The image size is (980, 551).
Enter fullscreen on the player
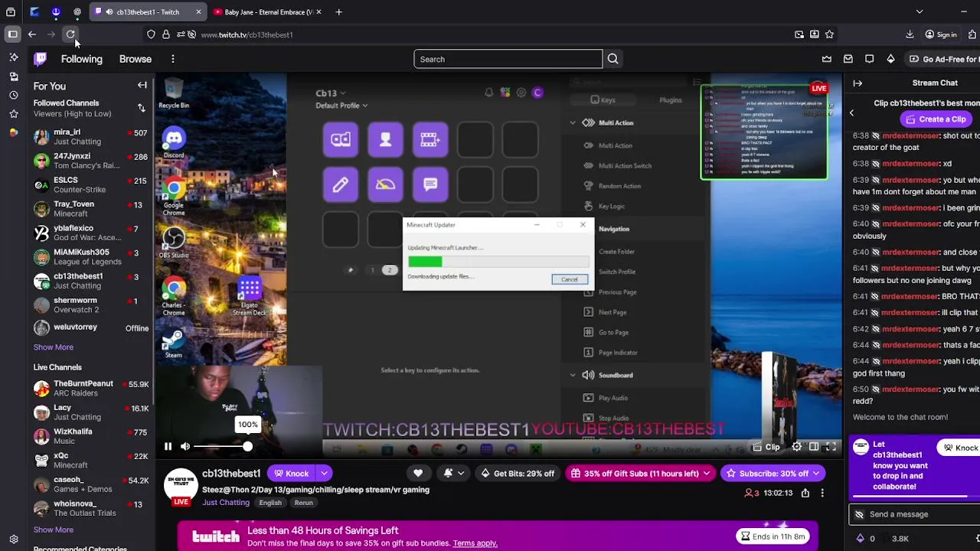click(831, 447)
